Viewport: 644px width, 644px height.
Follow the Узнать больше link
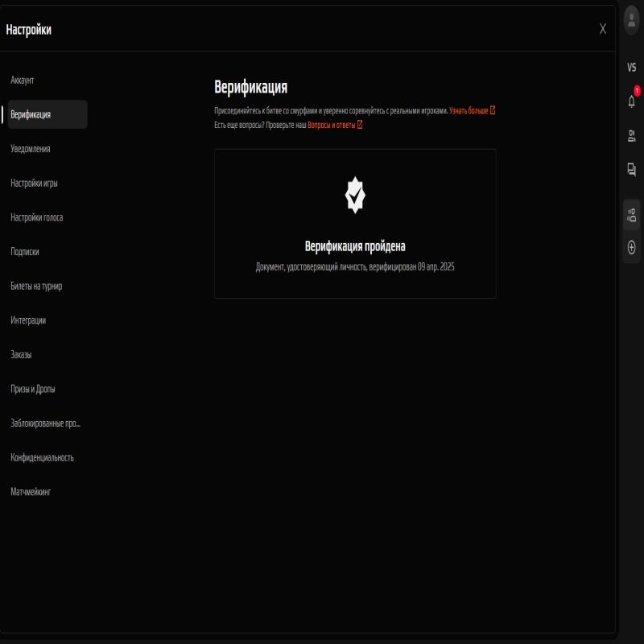[472, 110]
